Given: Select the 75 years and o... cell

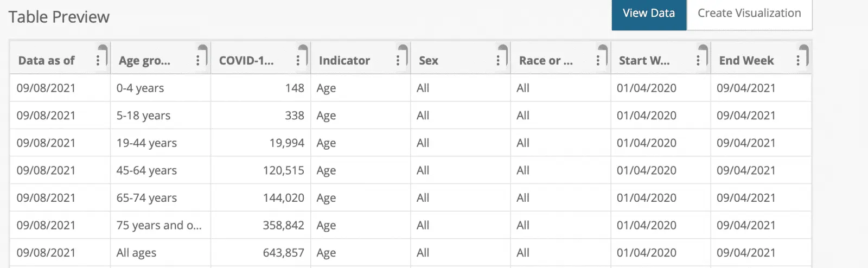Looking at the screenshot, I should [x=160, y=225].
